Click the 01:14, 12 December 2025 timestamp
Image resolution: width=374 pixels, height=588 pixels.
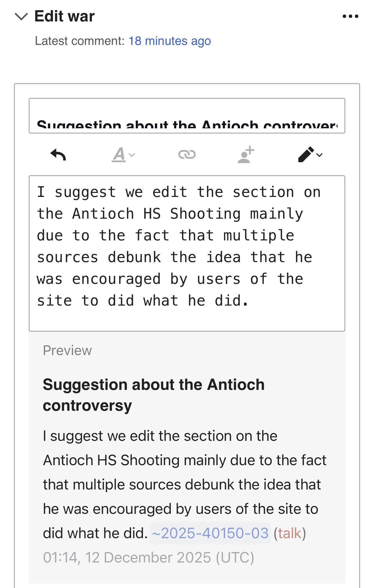pos(148,557)
